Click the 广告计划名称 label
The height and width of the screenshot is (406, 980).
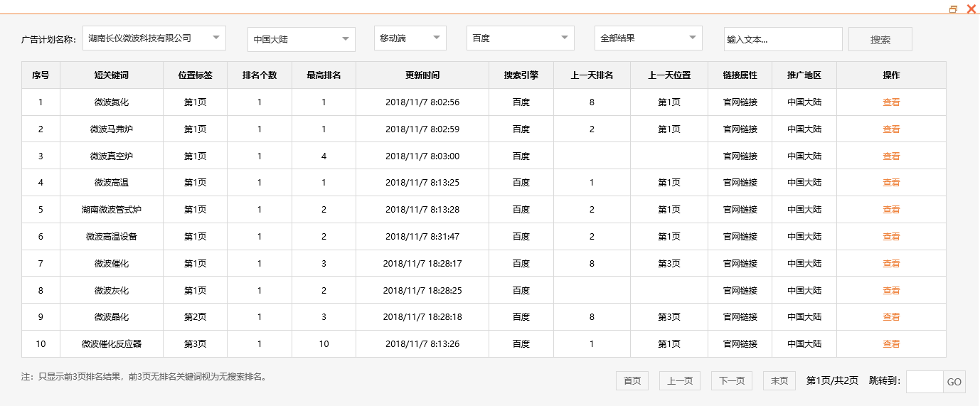(x=48, y=40)
